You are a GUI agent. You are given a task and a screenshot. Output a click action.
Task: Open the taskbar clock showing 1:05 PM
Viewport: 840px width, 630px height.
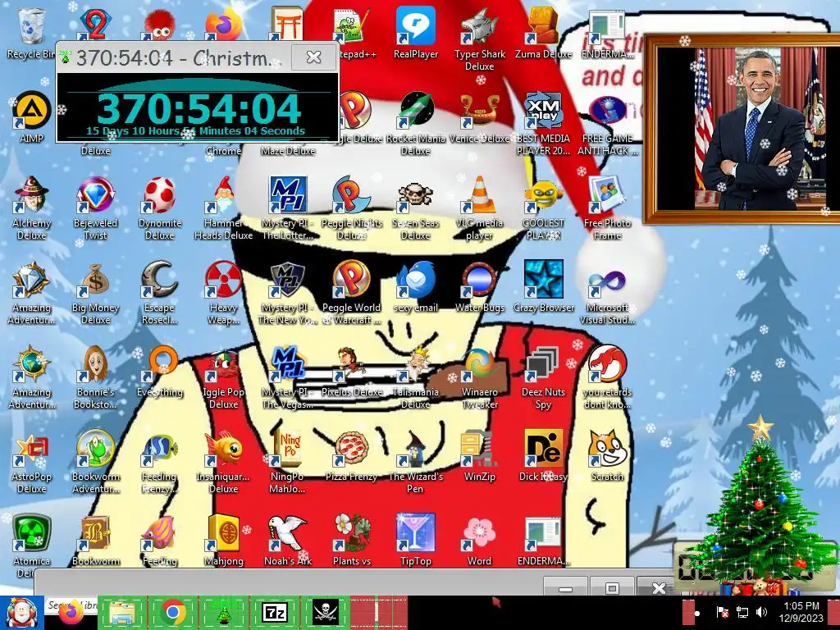pyautogui.click(x=801, y=612)
